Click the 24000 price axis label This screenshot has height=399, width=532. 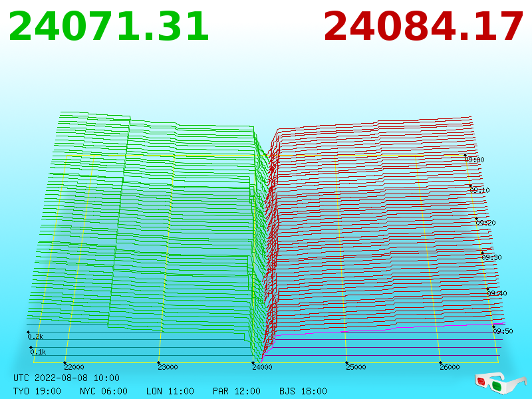point(262,367)
